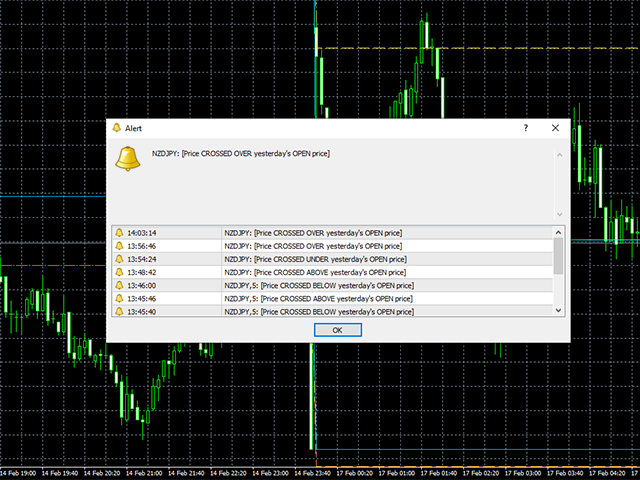Click the alert history list scrollbar thumb
640x480 pixels.
[558, 255]
